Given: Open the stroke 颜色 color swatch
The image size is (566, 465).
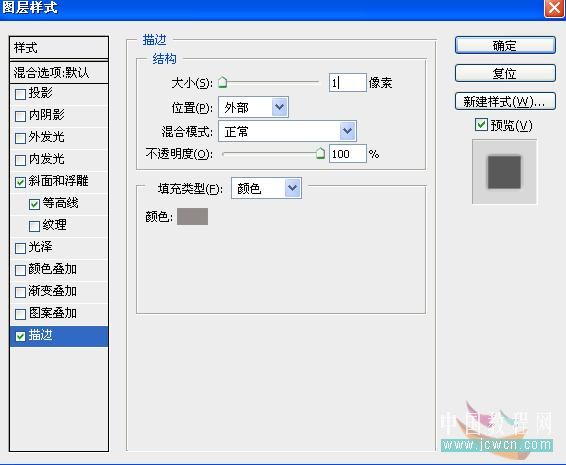Looking at the screenshot, I should tap(192, 217).
